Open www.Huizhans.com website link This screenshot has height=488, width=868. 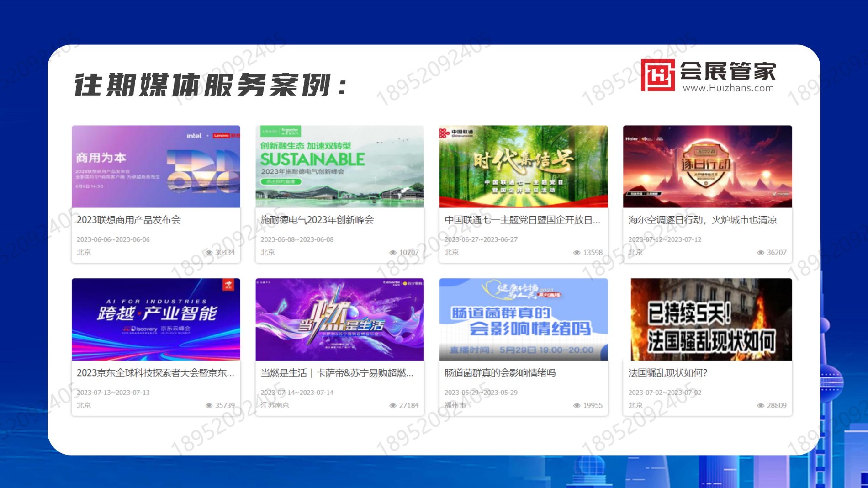tap(728, 88)
